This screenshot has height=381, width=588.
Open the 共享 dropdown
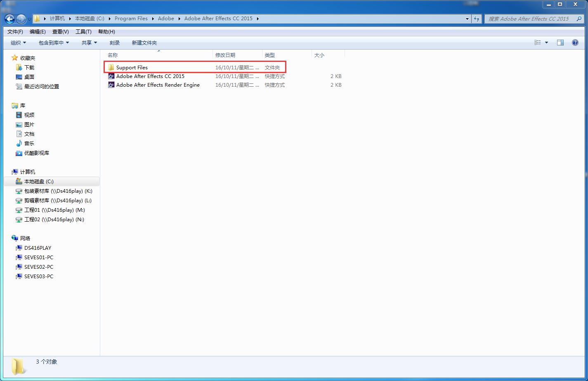click(x=89, y=43)
